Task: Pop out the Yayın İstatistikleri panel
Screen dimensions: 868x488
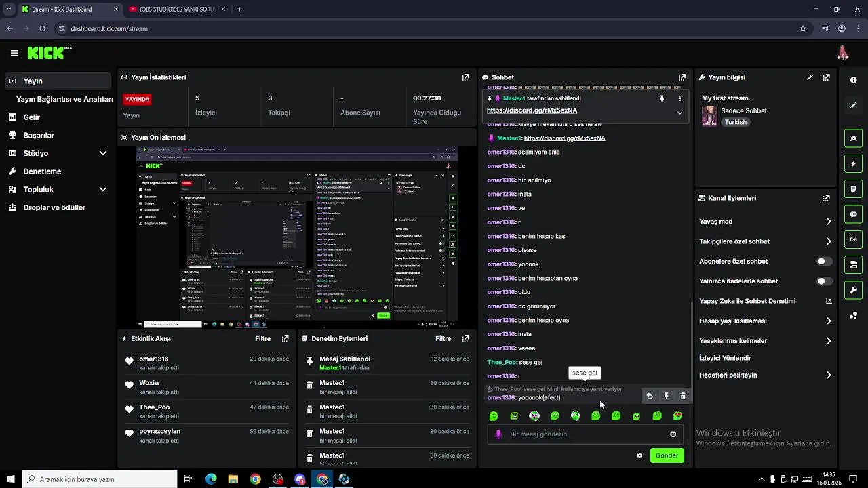Action: click(465, 77)
